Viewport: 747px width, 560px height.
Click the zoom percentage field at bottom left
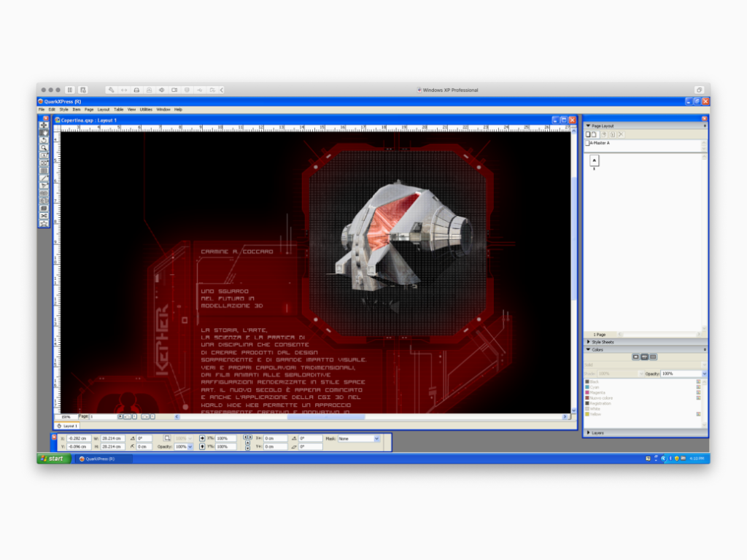66,416
